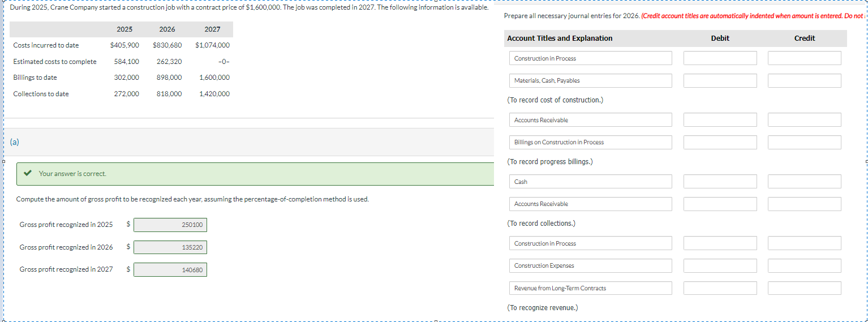Click the debit field for Construction Expenses
This screenshot has width=868, height=322.
(x=720, y=265)
